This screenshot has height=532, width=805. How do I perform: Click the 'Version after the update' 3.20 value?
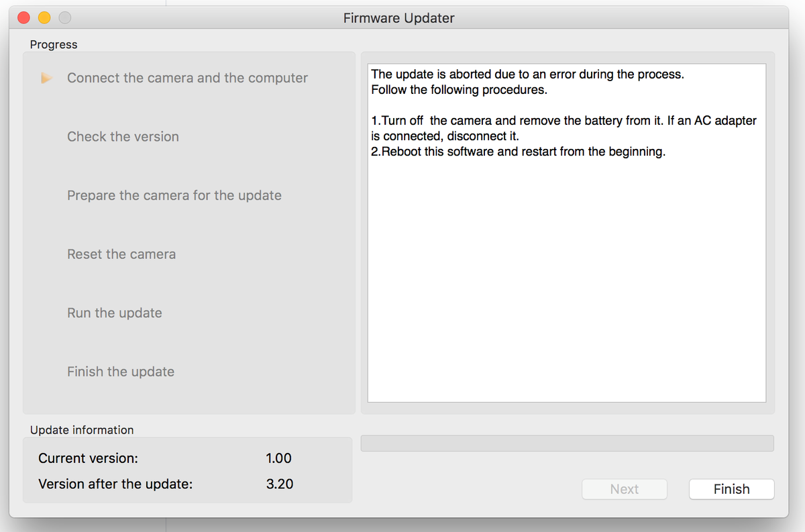coord(279,484)
